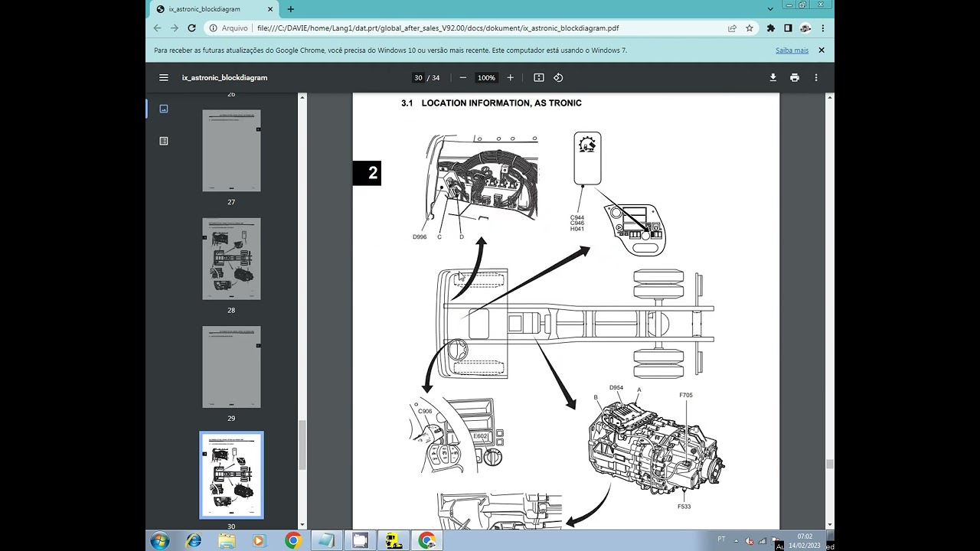
Task: Click the heading LOCATION INFORMATION, AS TRONIC
Action: [x=501, y=103]
